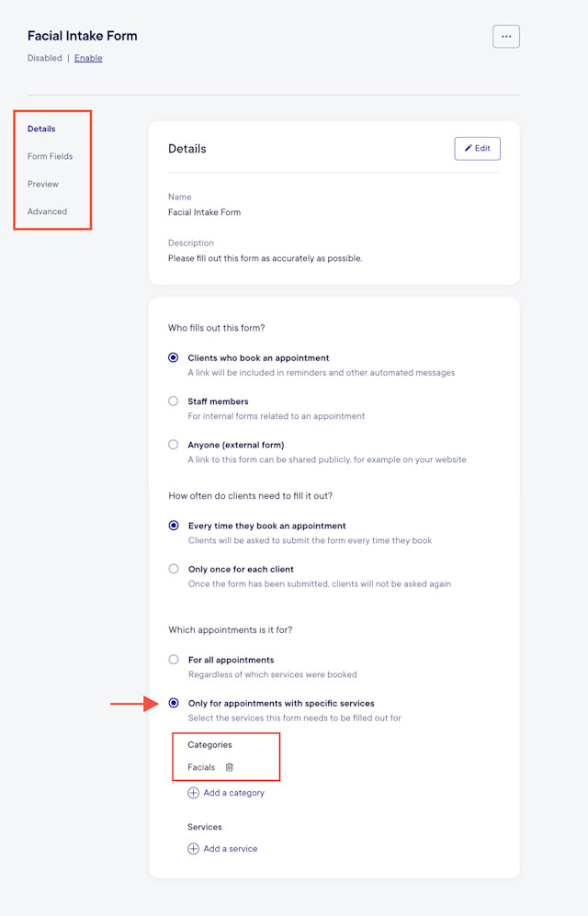The image size is (588, 916).
Task: Open the Preview section
Action: pos(41,184)
